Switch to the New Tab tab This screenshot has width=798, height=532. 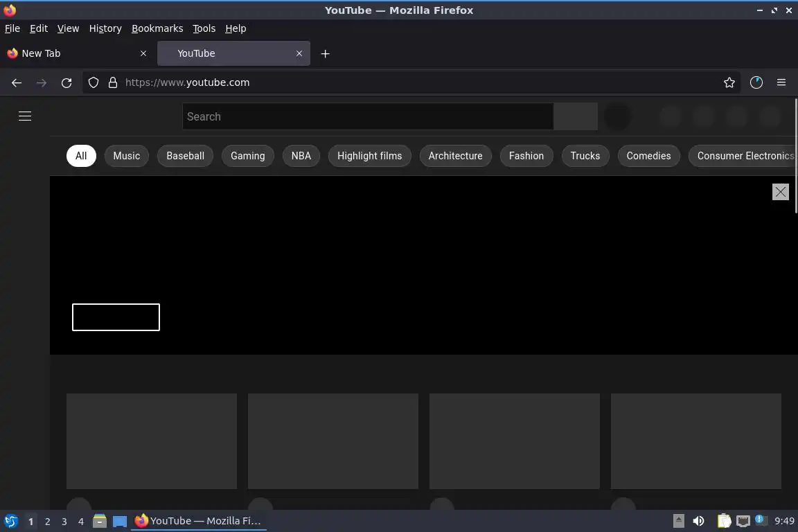tap(77, 53)
